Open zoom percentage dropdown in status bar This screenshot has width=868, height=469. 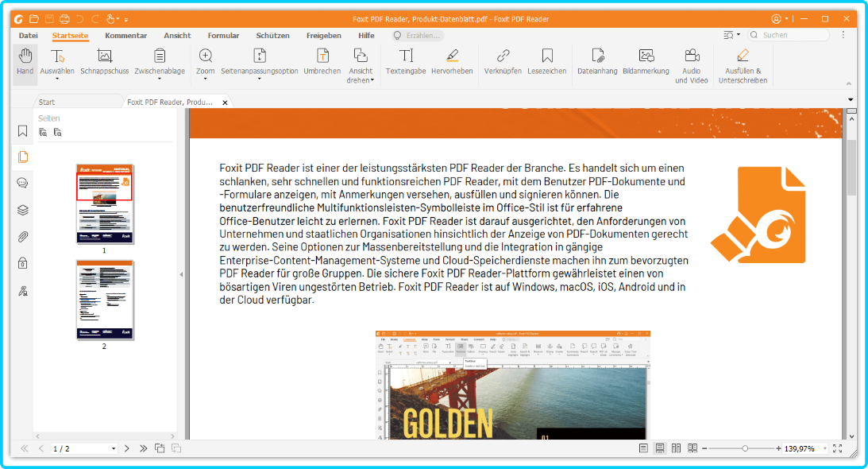click(824, 449)
